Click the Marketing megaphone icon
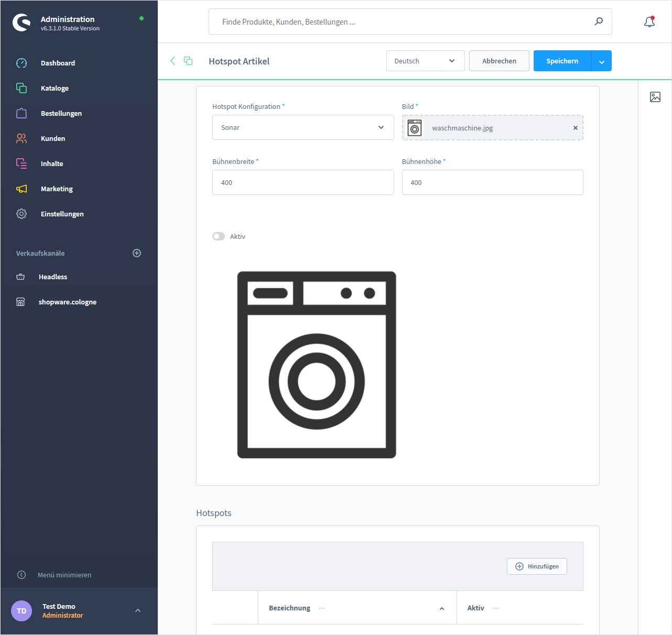Image resolution: width=672 pixels, height=635 pixels. [x=21, y=189]
